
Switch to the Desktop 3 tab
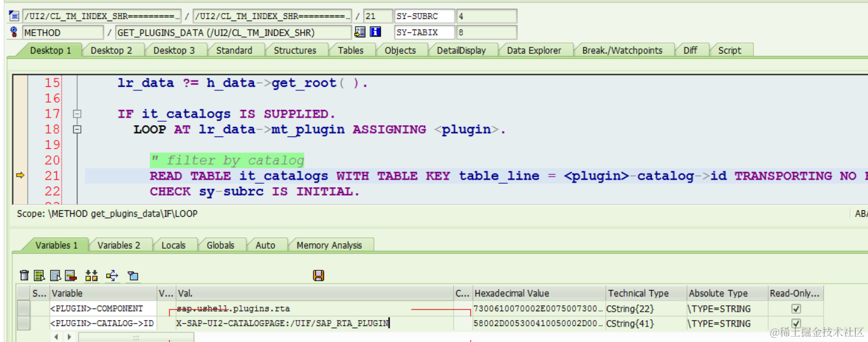174,50
